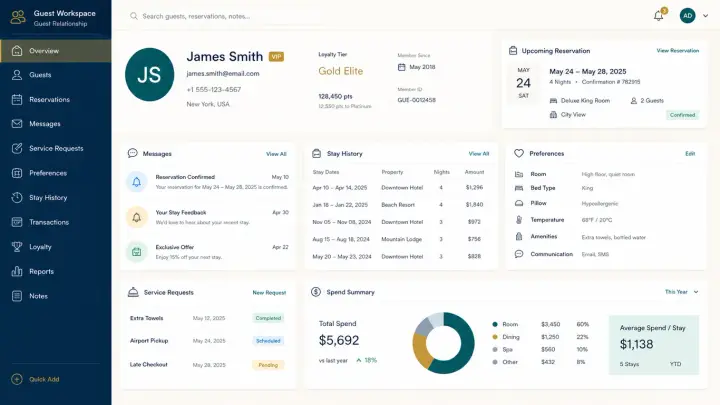
Task: Select the Apr 10 – Apr 14, 2025 stay row
Action: click(399, 188)
